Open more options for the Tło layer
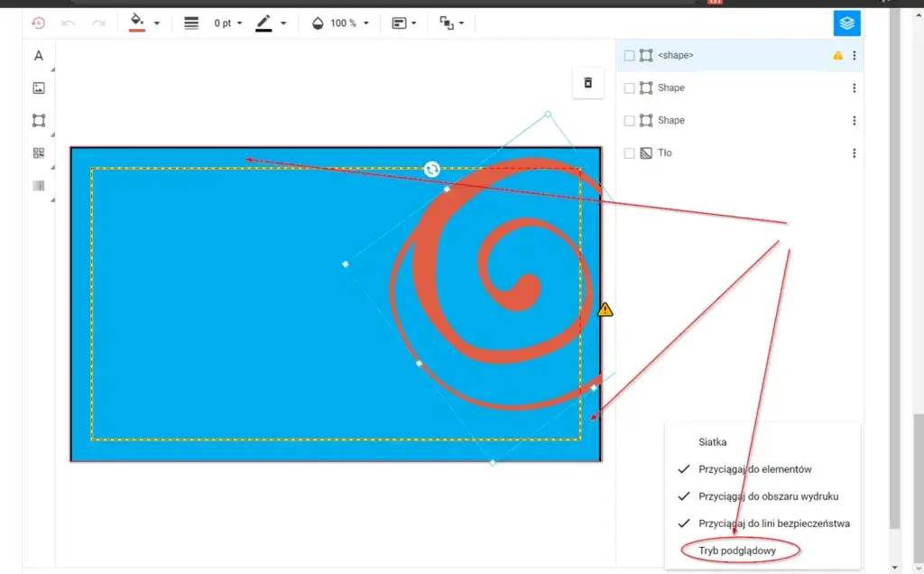Image resolution: width=924 pixels, height=574 pixels. click(854, 153)
